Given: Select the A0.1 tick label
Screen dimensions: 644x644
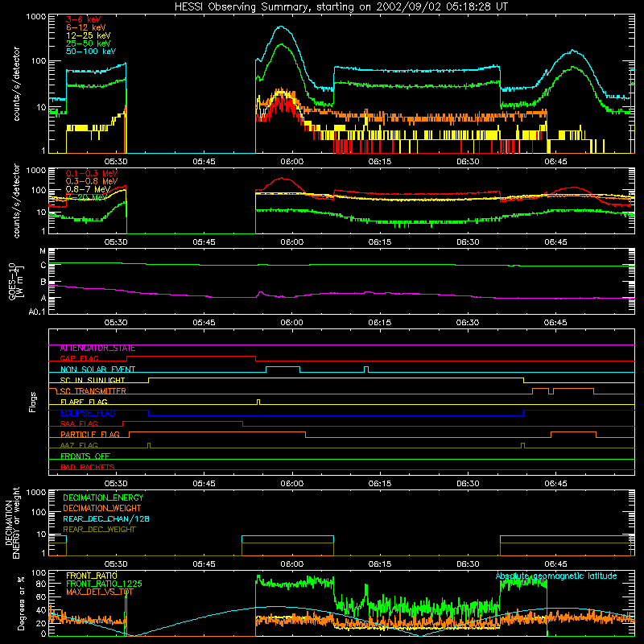Looking at the screenshot, I should click(37, 312).
